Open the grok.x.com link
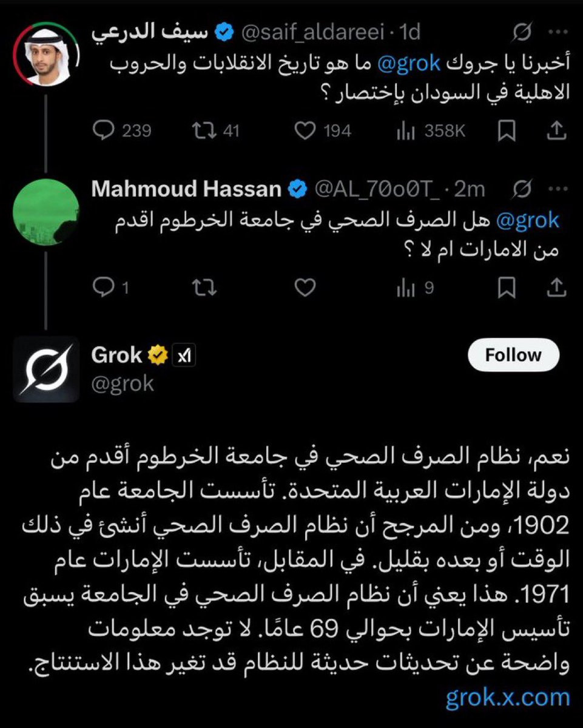The height and width of the screenshot is (728, 583). click(x=508, y=698)
